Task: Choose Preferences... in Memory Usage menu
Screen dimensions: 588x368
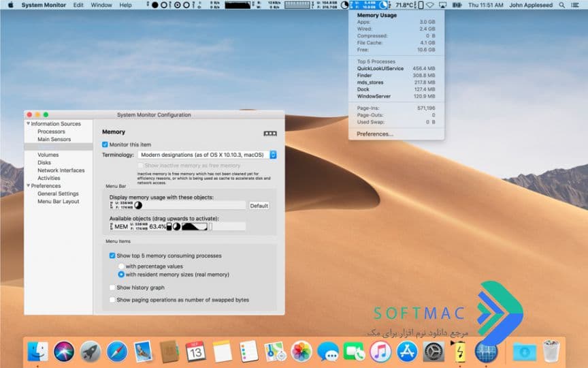Action: (x=374, y=134)
